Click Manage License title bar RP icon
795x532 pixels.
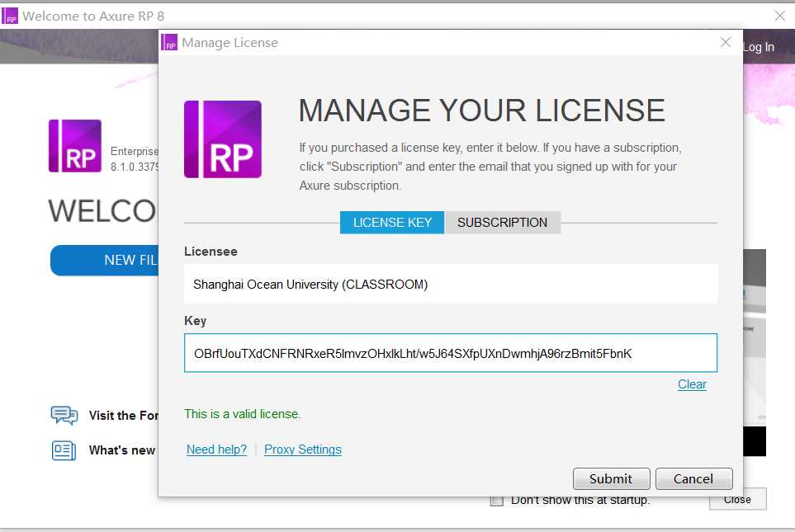[169, 43]
